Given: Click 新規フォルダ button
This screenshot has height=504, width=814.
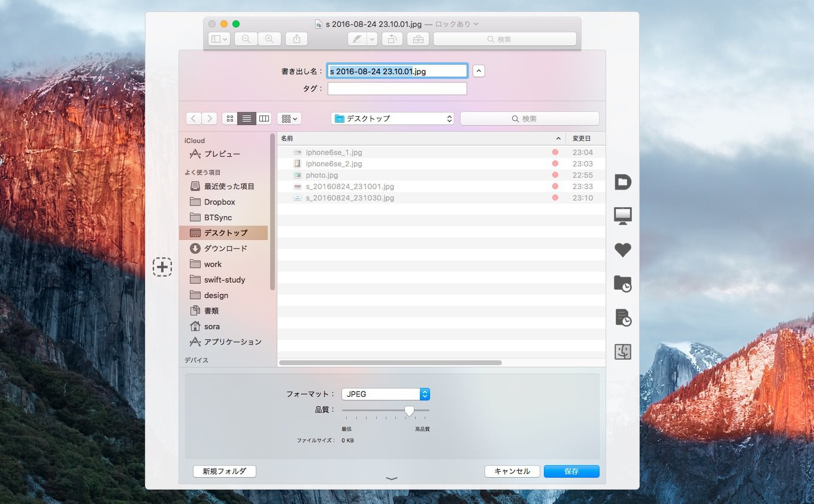Looking at the screenshot, I should point(225,471).
